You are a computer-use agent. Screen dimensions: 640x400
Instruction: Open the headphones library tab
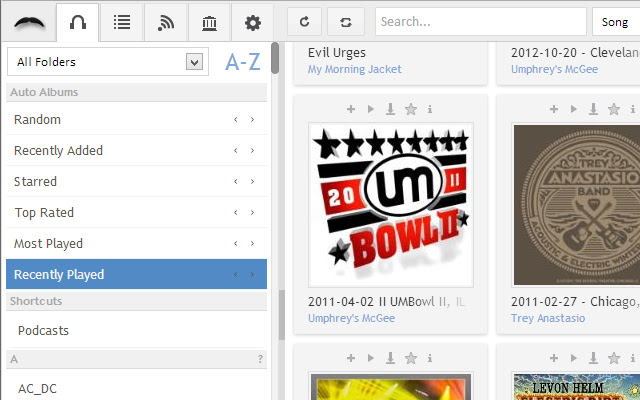click(78, 23)
